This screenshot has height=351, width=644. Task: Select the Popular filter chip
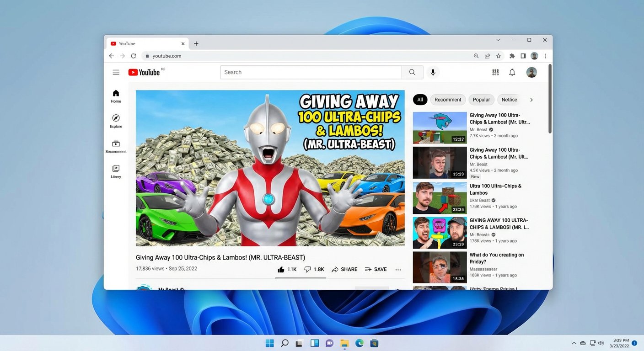point(481,100)
